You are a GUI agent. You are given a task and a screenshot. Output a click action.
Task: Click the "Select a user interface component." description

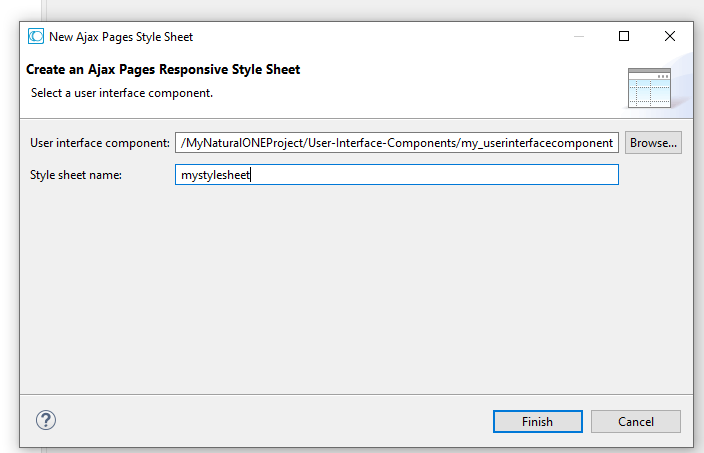tap(122, 93)
